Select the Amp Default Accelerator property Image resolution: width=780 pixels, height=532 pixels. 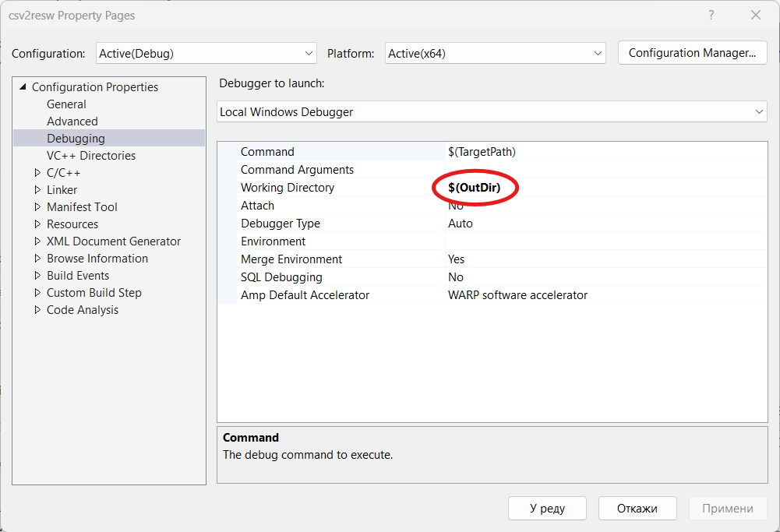click(305, 295)
